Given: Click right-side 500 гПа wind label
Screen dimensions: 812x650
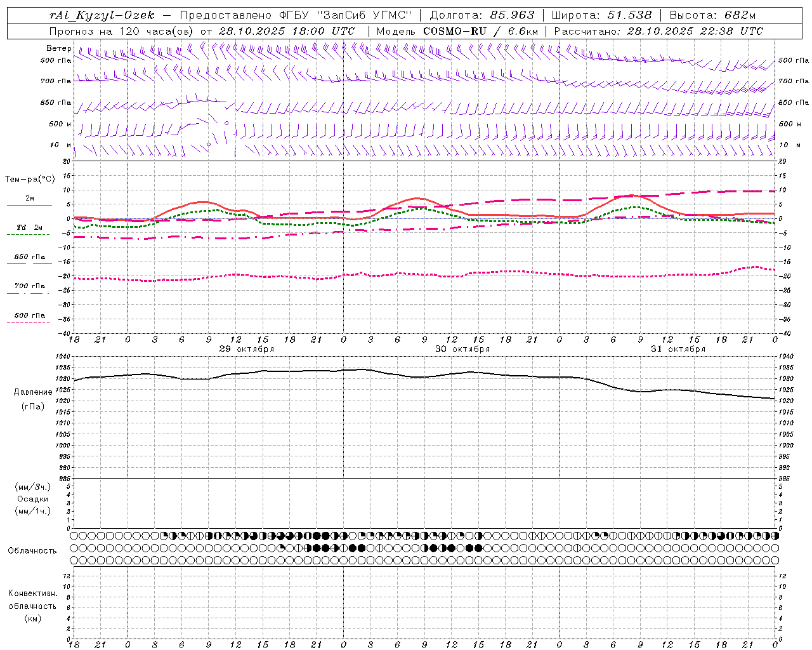Looking at the screenshot, I should click(794, 60).
